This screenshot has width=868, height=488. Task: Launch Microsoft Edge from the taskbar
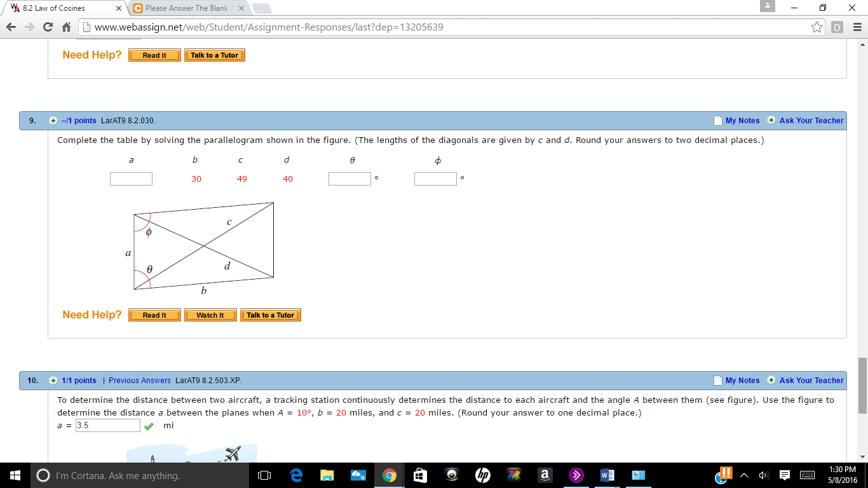(296, 475)
